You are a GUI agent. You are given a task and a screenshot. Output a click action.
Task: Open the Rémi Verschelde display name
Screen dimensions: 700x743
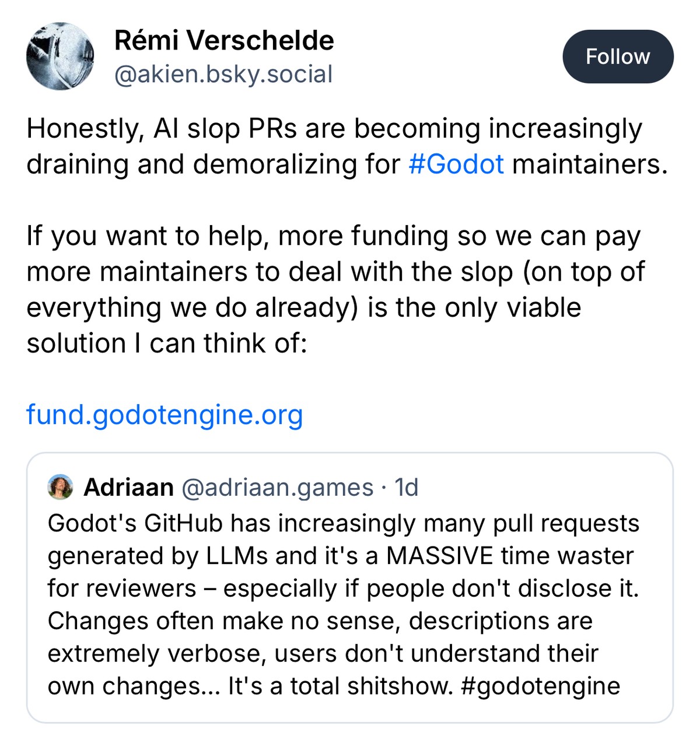[224, 40]
